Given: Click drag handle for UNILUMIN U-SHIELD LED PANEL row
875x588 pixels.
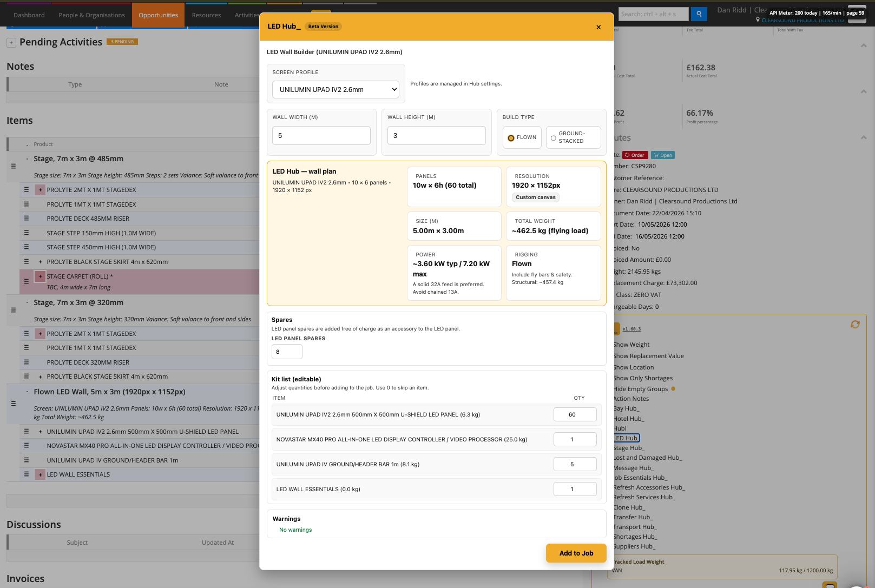Looking at the screenshot, I should (x=26, y=431).
